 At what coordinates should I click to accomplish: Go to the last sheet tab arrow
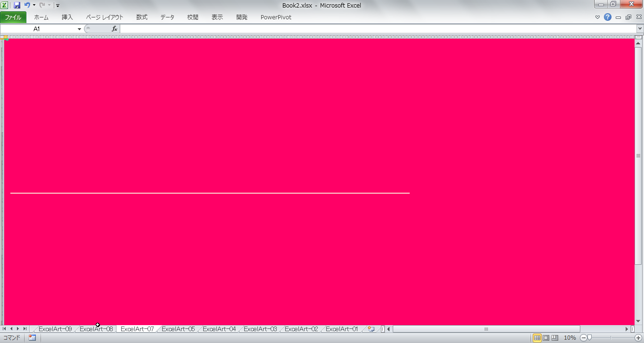coord(25,329)
